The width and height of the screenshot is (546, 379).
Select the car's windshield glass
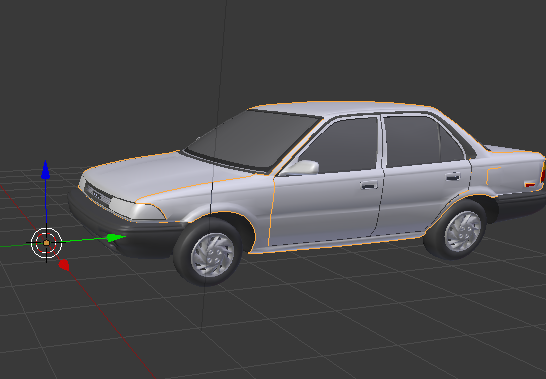pyautogui.click(x=253, y=139)
